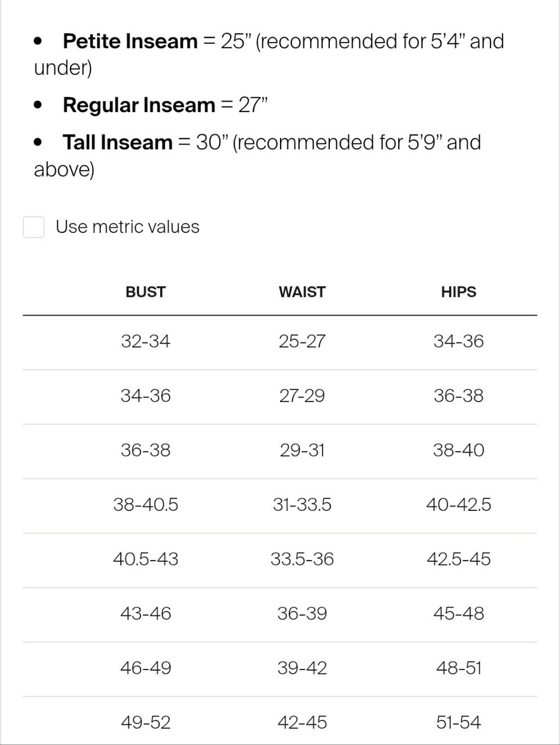Click the Tall Inseam text
This screenshot has height=745, width=560.
[118, 142]
